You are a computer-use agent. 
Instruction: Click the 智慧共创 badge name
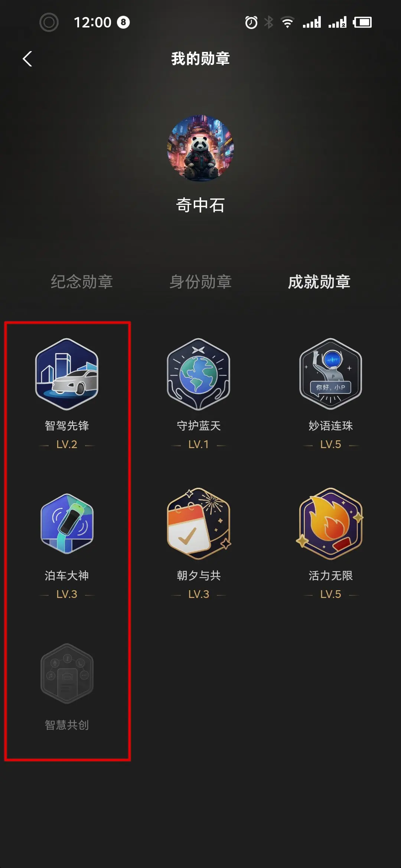[67, 725]
